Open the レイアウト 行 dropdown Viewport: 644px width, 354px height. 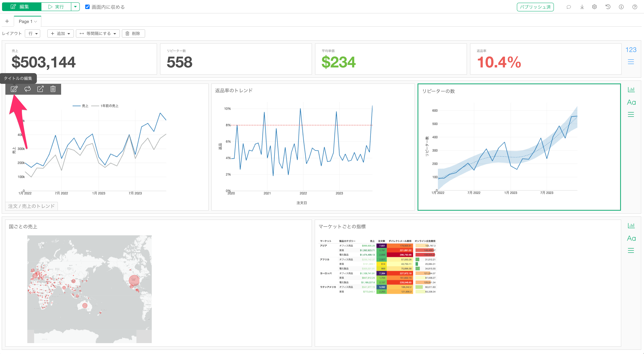(x=33, y=33)
